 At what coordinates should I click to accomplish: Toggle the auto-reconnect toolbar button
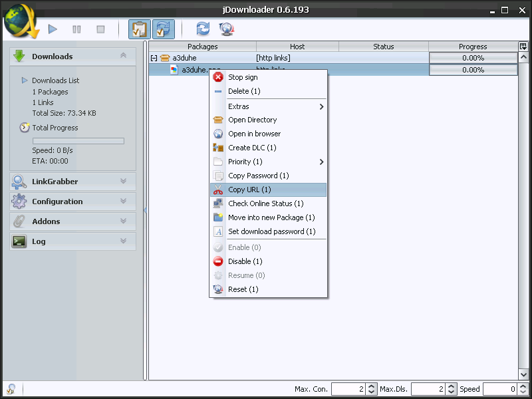164,29
